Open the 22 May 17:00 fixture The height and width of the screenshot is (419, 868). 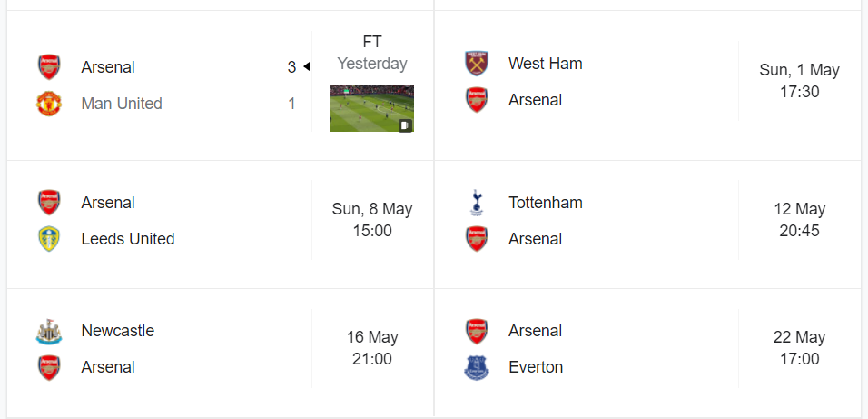799,348
